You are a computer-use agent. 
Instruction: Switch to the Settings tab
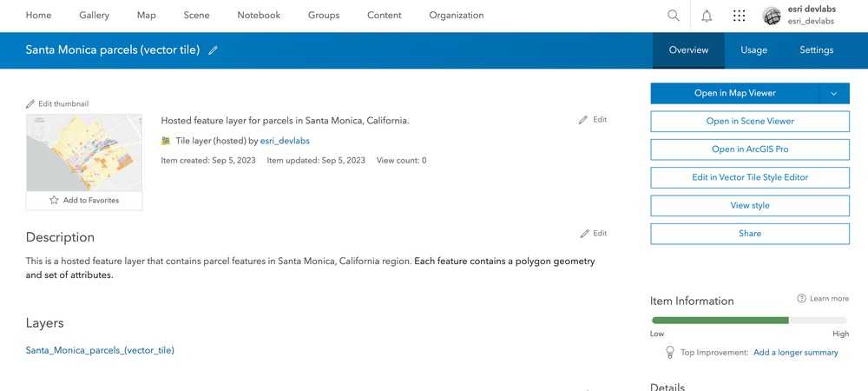[x=816, y=50]
